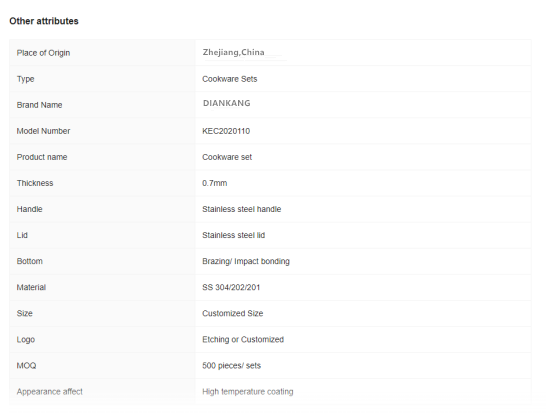554x417 pixels.
Task: Click the Bottom row label
Action: coord(30,261)
